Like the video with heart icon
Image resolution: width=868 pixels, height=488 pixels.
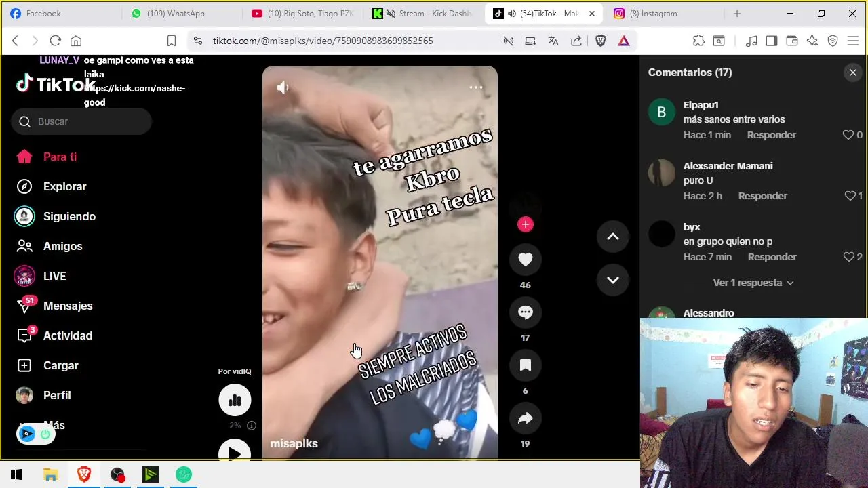pos(526,260)
